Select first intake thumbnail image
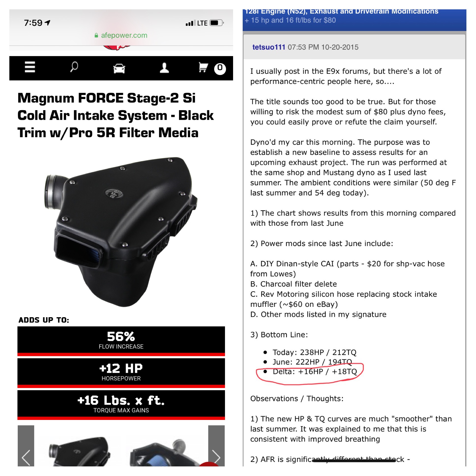The height and width of the screenshot is (476, 476). tap(79, 451)
